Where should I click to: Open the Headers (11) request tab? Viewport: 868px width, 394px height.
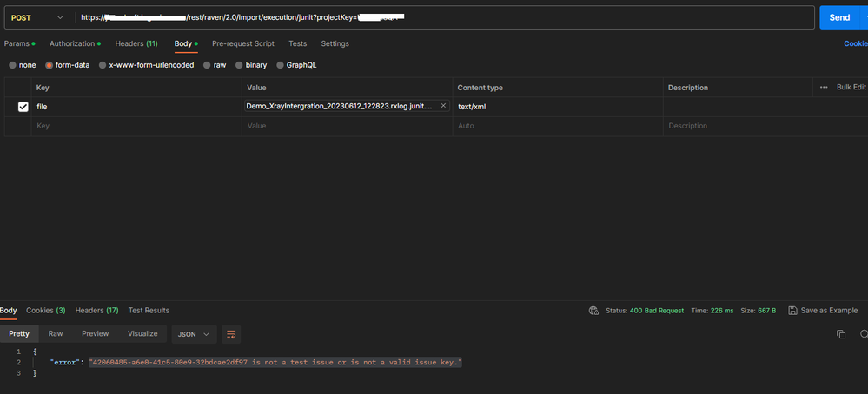(x=136, y=43)
